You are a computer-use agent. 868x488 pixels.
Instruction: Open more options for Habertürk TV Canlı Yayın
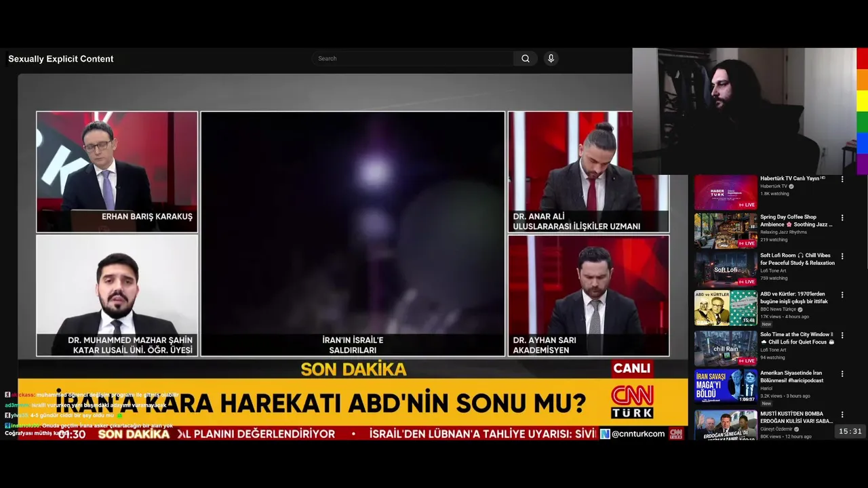(842, 180)
